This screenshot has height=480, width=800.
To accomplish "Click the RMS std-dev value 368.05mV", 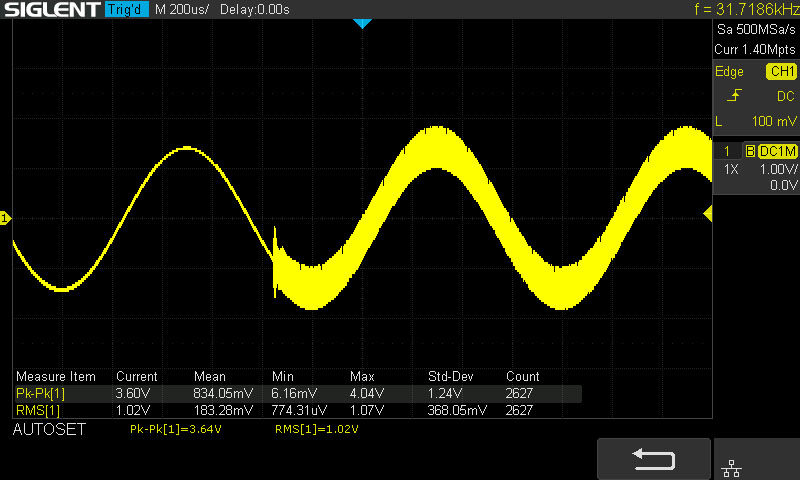I will pos(457,410).
